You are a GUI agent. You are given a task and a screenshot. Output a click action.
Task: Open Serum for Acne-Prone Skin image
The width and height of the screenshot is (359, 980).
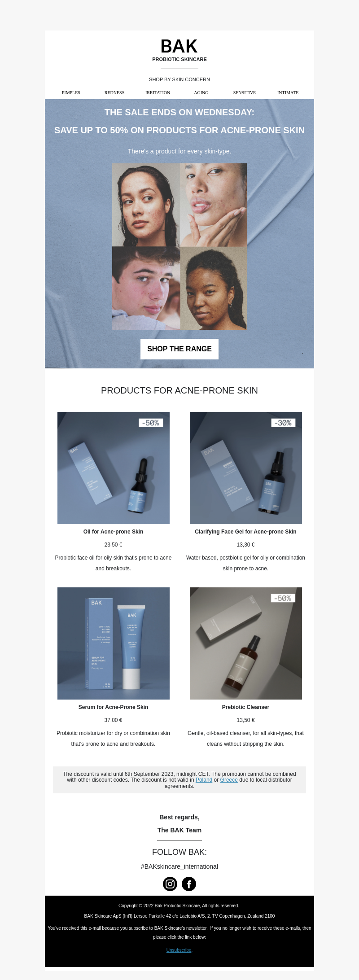[114, 643]
